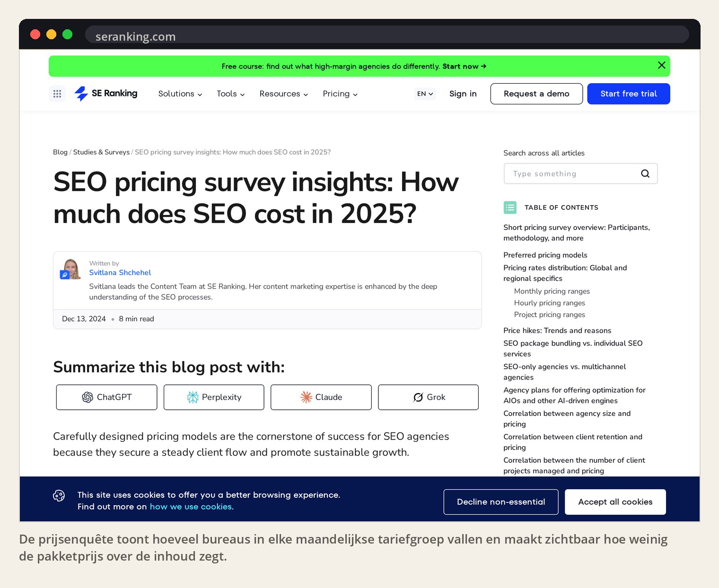Summarize the post with ChatGPT
719x588 pixels.
pyautogui.click(x=106, y=397)
